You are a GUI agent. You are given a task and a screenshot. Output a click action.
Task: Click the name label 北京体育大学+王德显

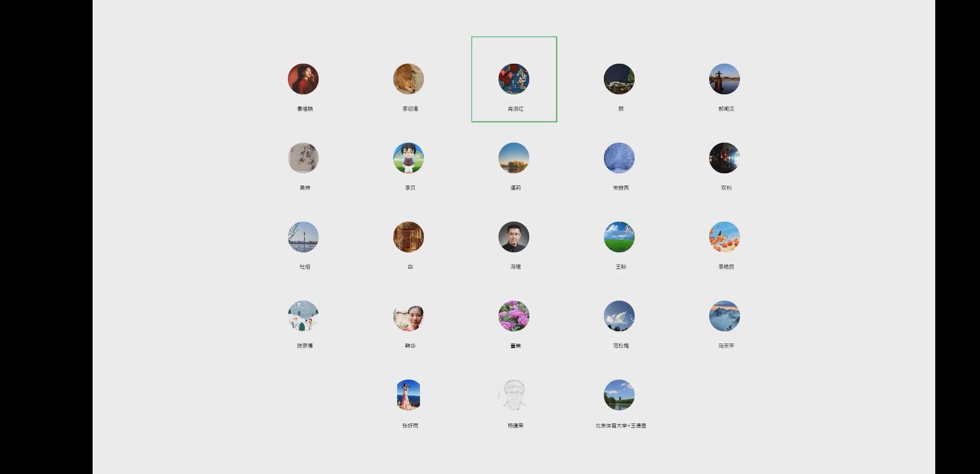click(x=621, y=426)
